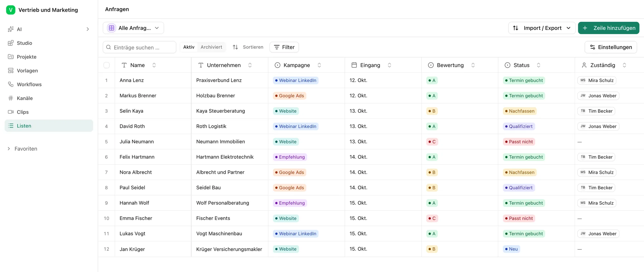Viewport: 644px width, 272px height.
Task: Open the Alle Anfragen view dropdown
Action: pyautogui.click(x=133, y=28)
